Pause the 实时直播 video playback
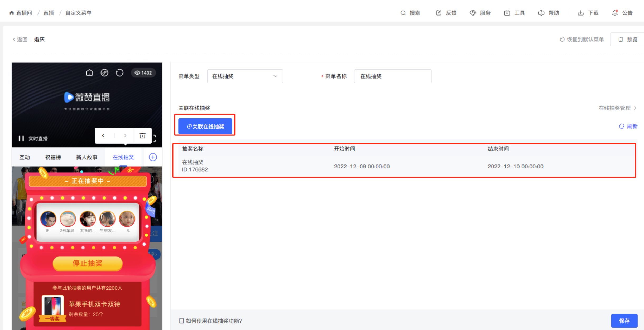The height and width of the screenshot is (330, 644). pos(21,138)
